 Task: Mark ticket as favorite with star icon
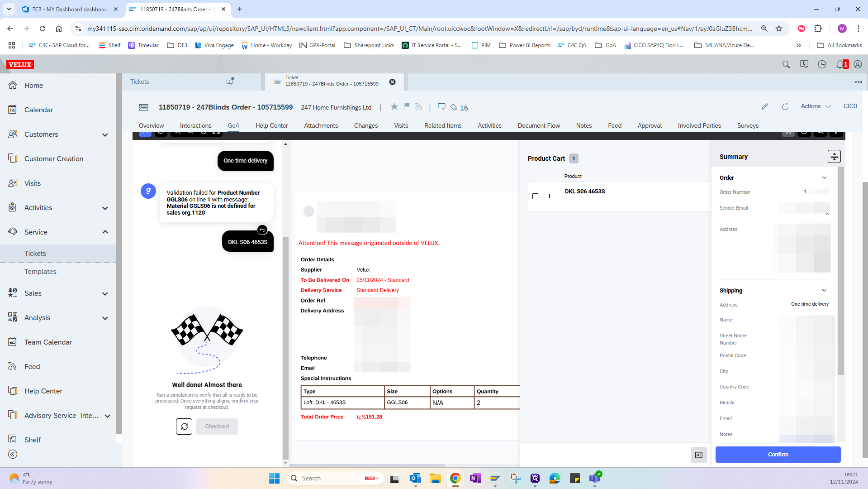point(394,106)
